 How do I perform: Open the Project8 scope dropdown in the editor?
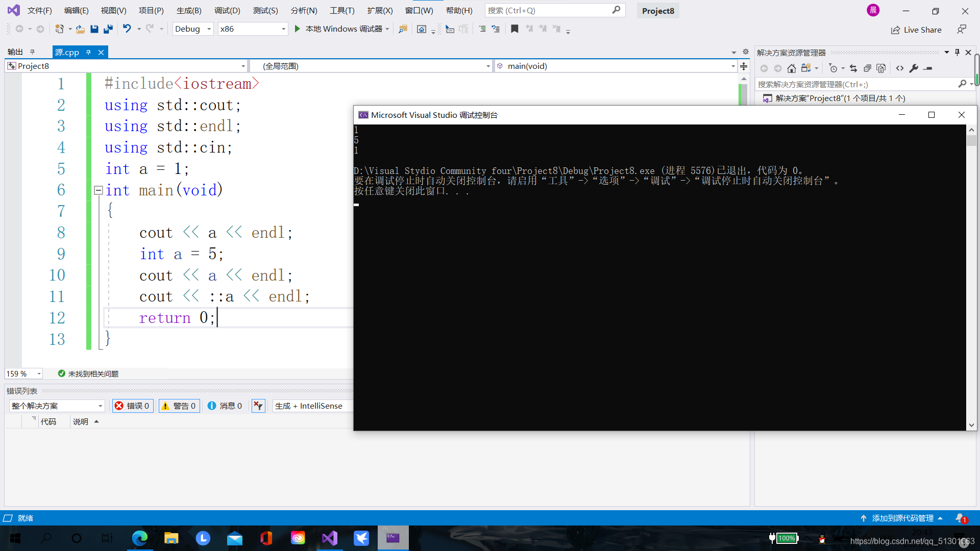tap(127, 66)
